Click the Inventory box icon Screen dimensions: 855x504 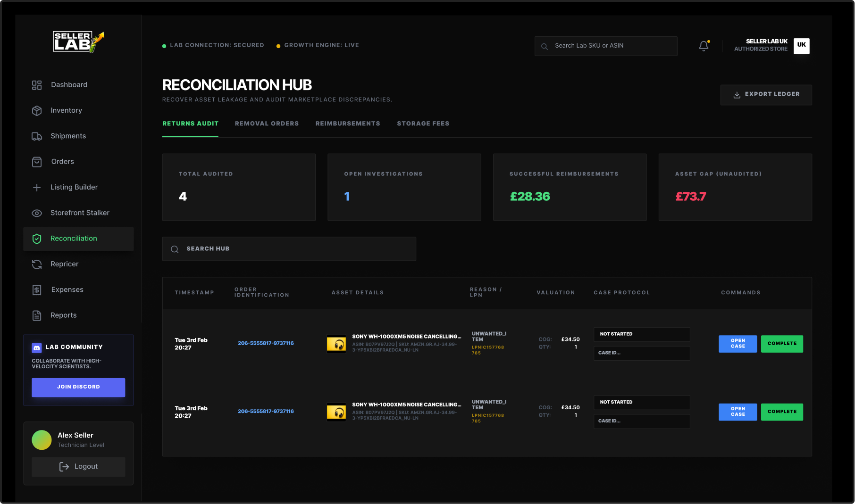(37, 110)
